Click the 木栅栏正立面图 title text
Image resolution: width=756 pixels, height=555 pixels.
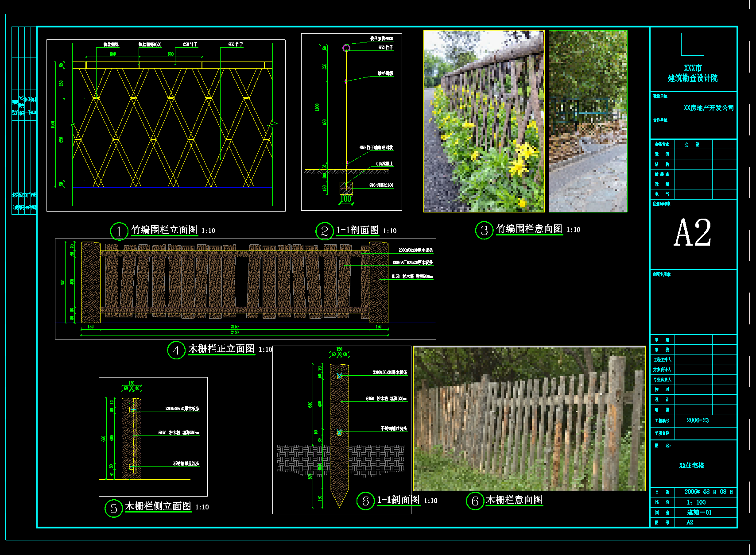pyautogui.click(x=221, y=349)
